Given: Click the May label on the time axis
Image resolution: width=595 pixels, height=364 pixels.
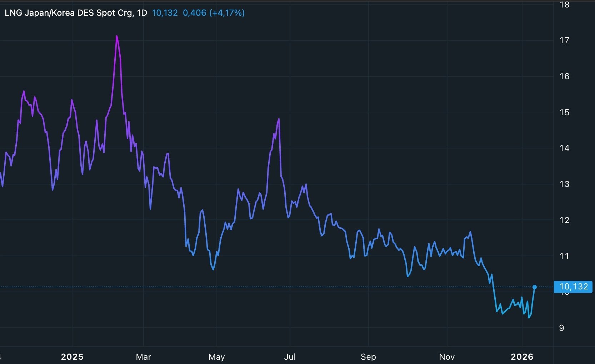Looking at the screenshot, I should pyautogui.click(x=217, y=357).
